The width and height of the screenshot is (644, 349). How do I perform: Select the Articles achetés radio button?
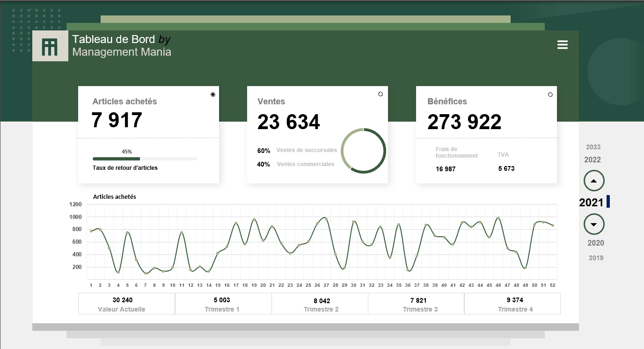213,95
